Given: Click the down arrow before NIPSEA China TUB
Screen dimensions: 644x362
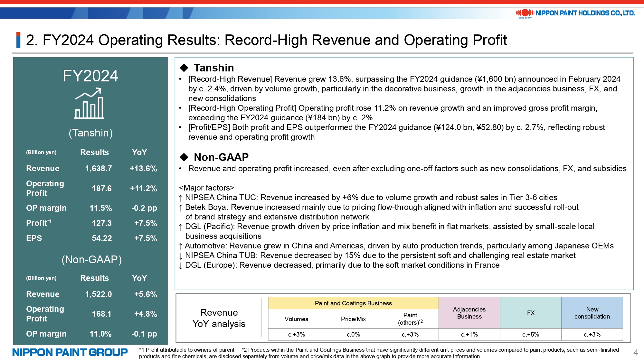Looking at the screenshot, I should click(x=181, y=256).
